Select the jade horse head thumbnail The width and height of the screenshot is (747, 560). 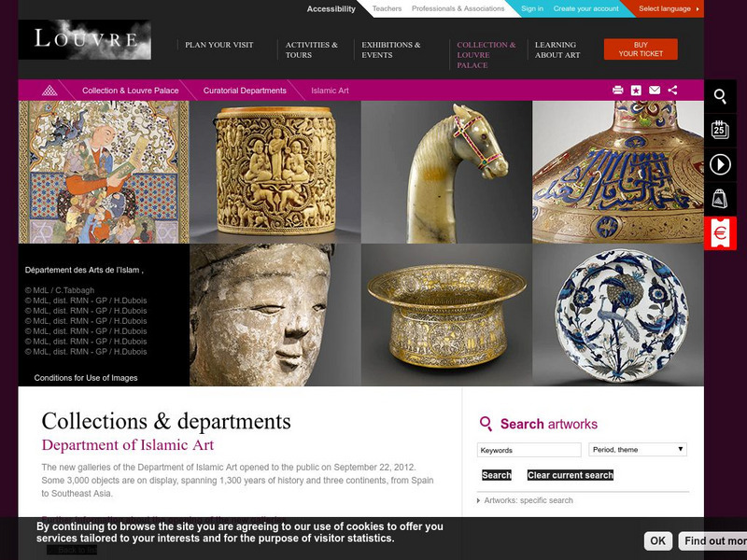[446, 172]
